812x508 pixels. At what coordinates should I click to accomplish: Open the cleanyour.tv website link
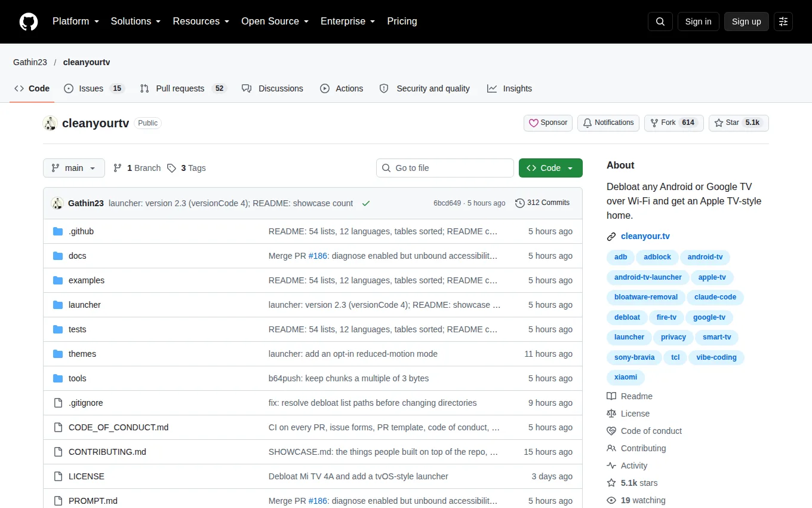point(645,237)
